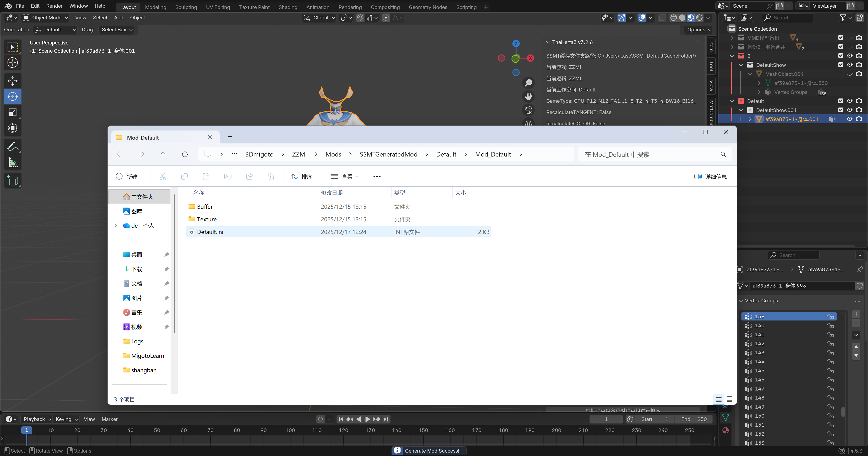Click the cut scissors icon in Explorer

click(163, 176)
